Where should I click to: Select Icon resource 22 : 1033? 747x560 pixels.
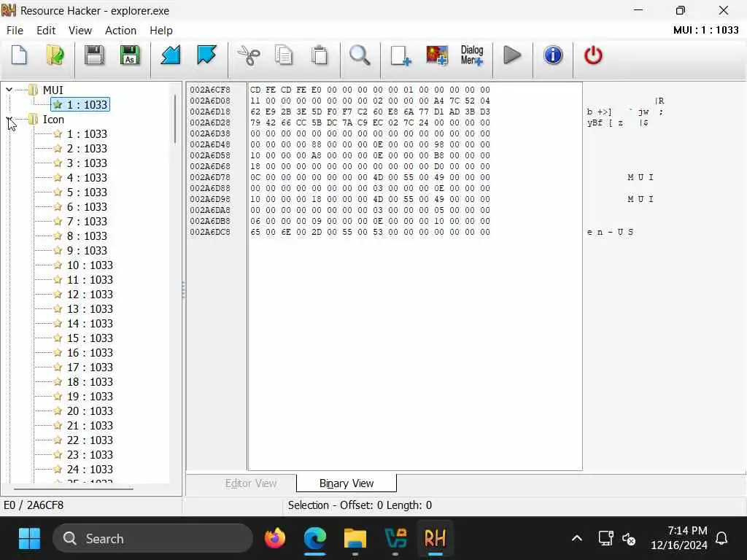[x=90, y=440]
